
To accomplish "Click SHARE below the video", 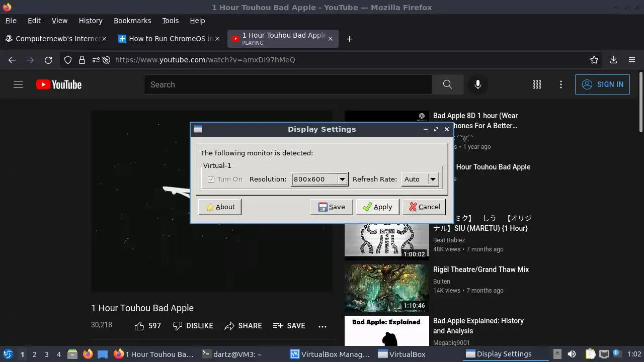I will (244, 326).
